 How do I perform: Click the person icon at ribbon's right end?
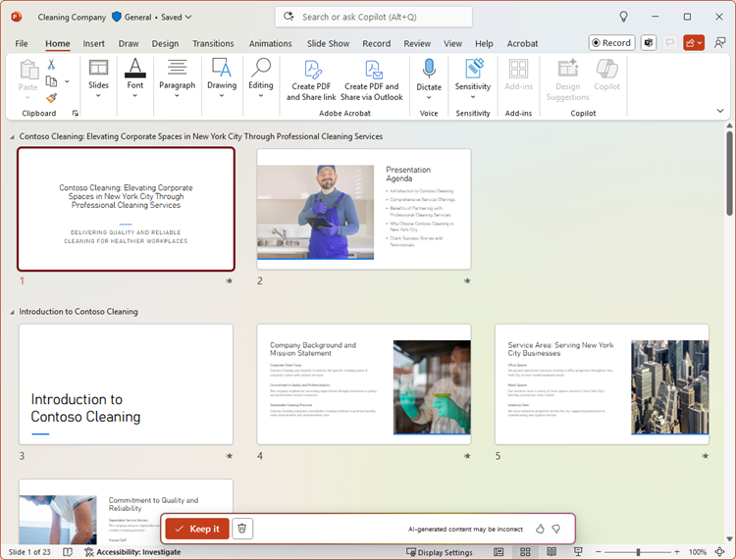719,43
